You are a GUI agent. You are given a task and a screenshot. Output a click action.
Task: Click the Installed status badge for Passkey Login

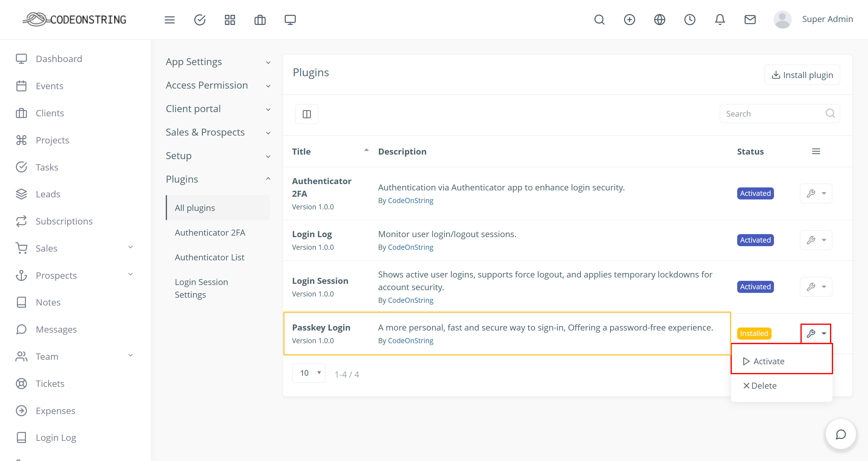point(754,333)
